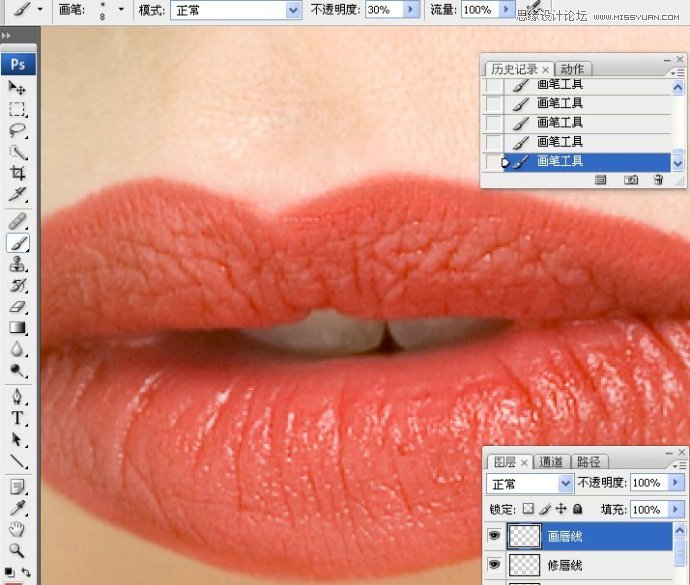Select the Gradient tool
Viewport: 690px width, 585px height.
pos(17,328)
